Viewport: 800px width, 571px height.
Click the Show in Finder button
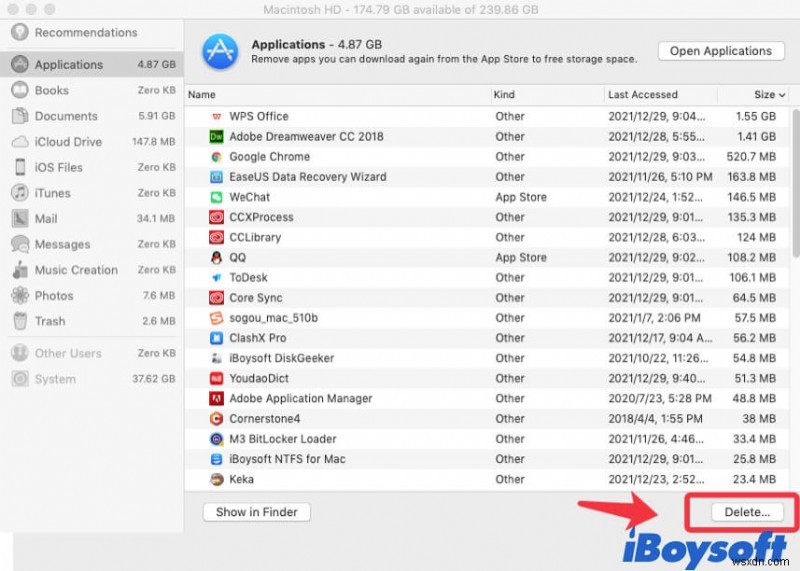point(257,512)
